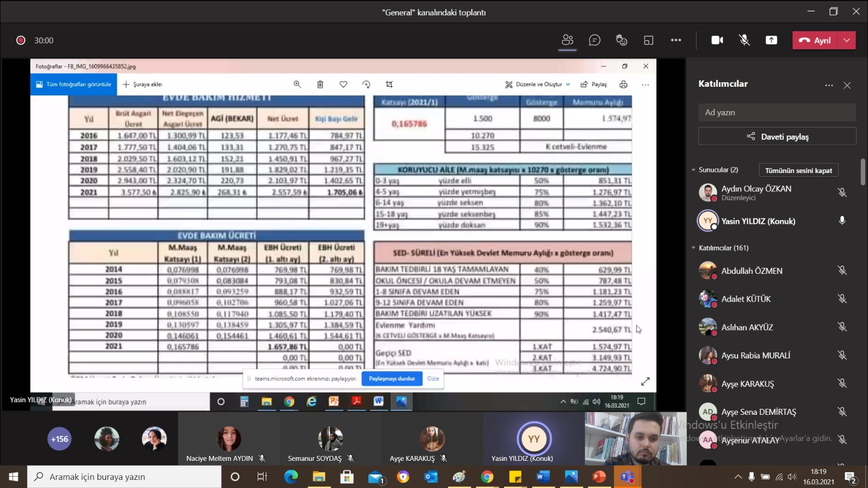Click zoom magnifier in shared Photos toolbar
The height and width of the screenshot is (488, 868).
pyautogui.click(x=297, y=84)
